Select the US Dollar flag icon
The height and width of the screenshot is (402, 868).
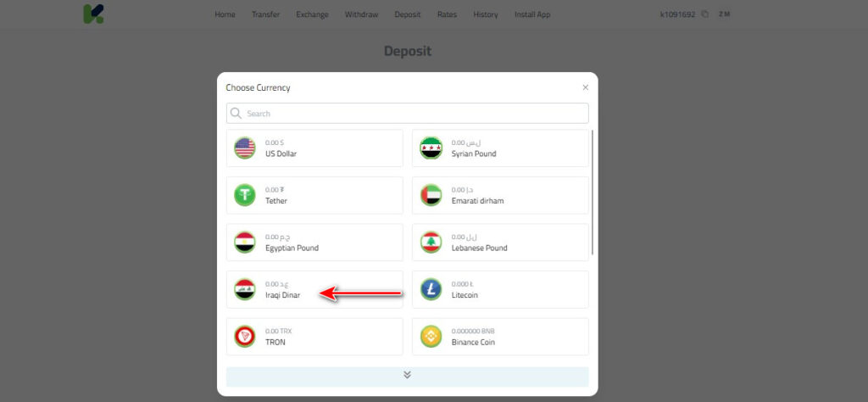245,148
